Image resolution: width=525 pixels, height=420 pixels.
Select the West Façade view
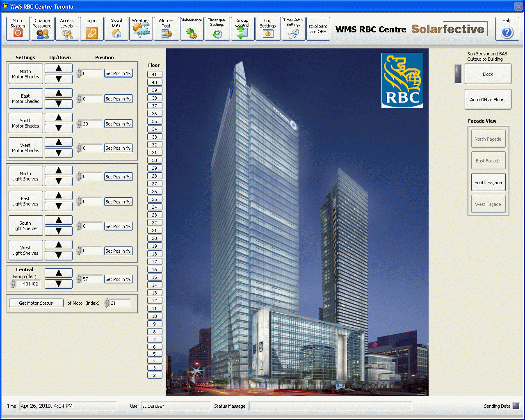coord(488,204)
